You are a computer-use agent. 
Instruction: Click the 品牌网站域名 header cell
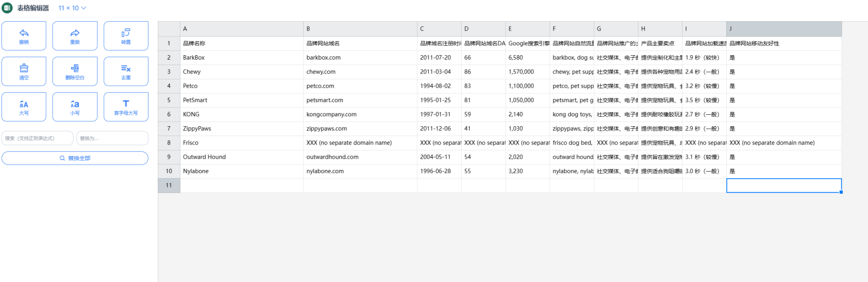(x=360, y=43)
